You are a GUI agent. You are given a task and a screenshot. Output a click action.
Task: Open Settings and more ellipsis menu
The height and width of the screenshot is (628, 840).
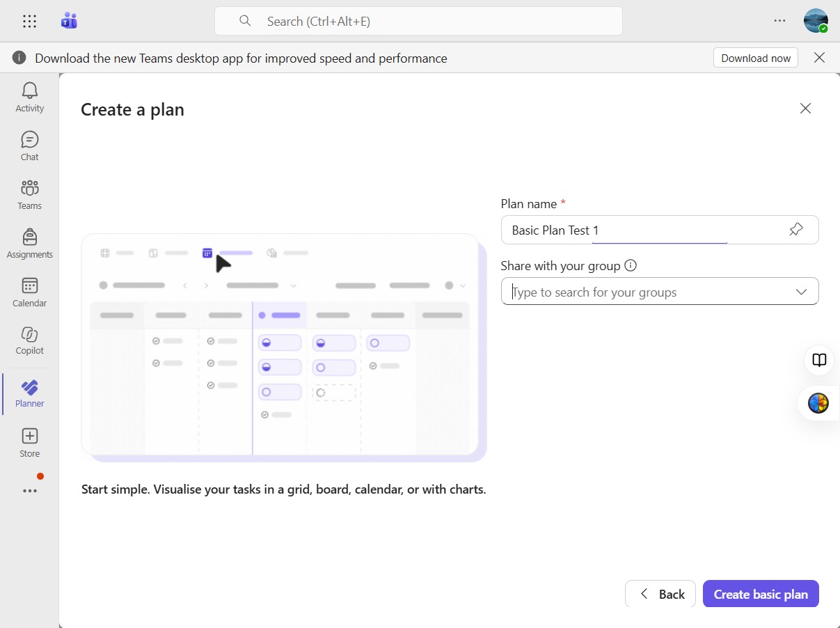779,21
